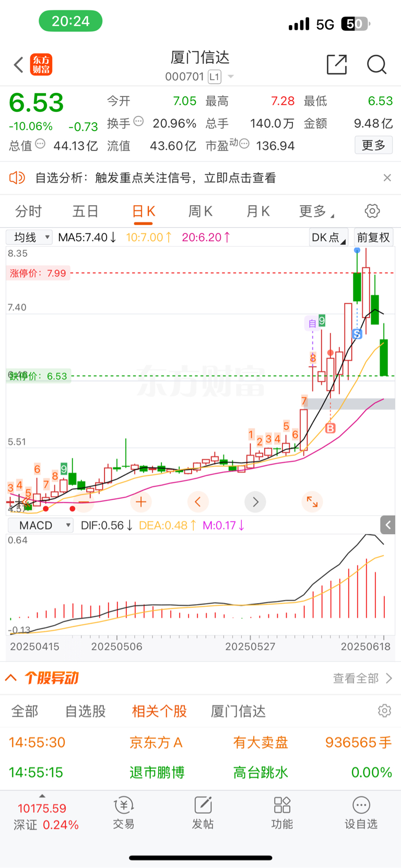Select the 全部 filter tab
Screen dimensions: 401x868
click(x=25, y=711)
